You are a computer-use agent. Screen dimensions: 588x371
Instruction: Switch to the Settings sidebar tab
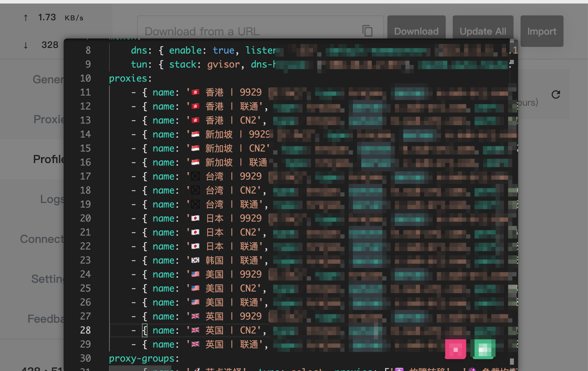(x=48, y=279)
